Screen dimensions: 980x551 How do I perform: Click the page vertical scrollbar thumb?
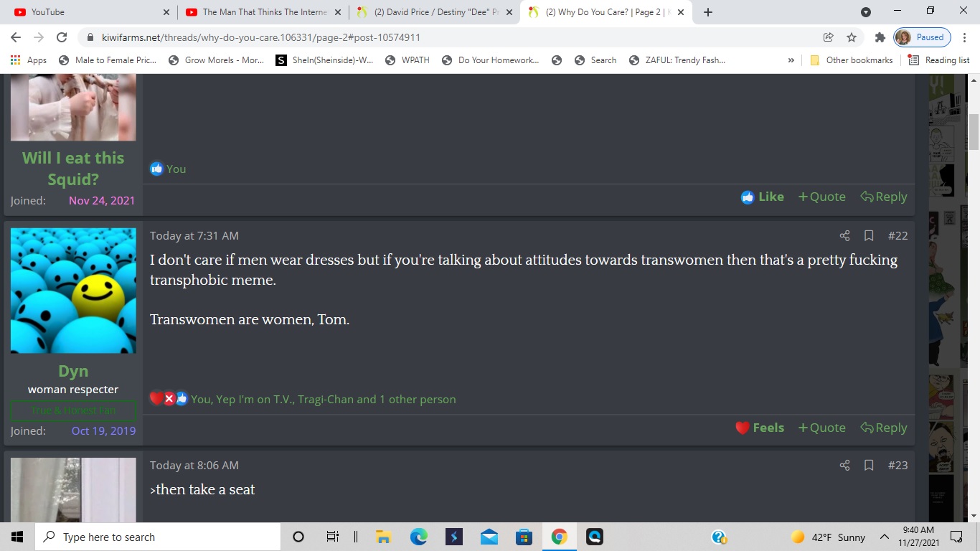[974, 131]
